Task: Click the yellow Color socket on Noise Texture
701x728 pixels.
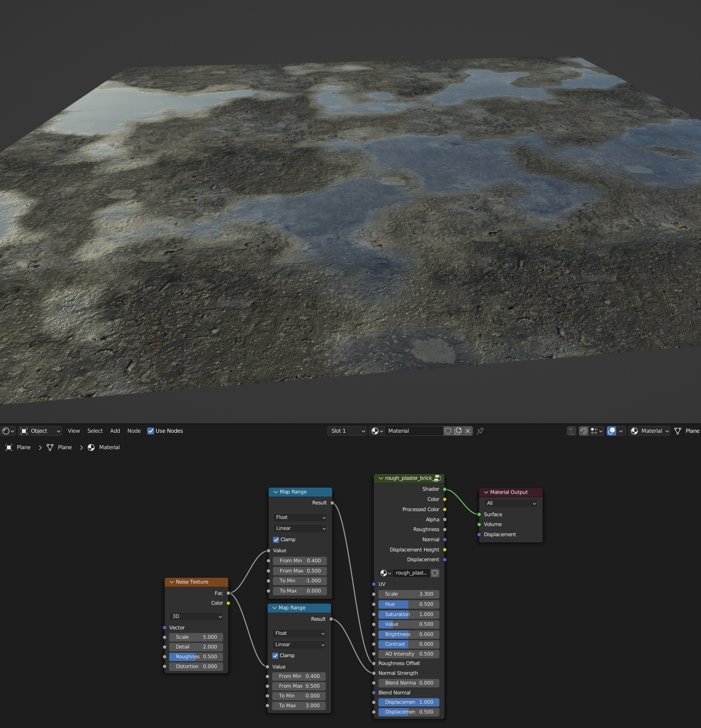Action: click(228, 603)
